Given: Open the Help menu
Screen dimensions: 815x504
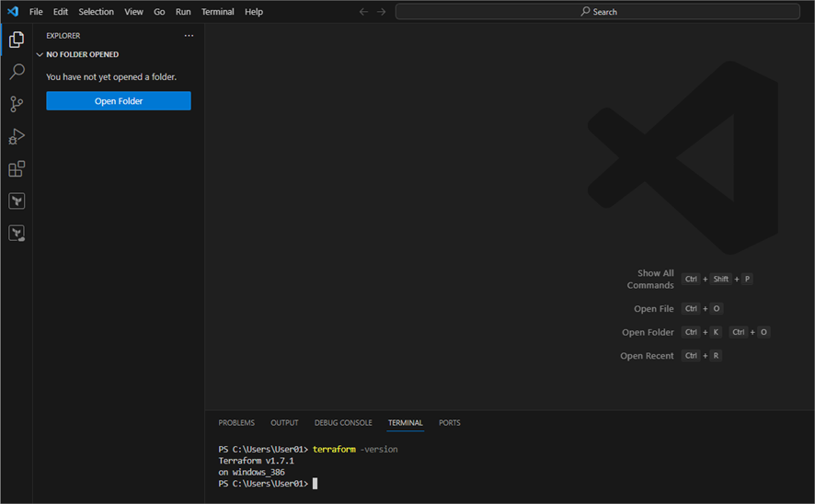Looking at the screenshot, I should [x=254, y=11].
